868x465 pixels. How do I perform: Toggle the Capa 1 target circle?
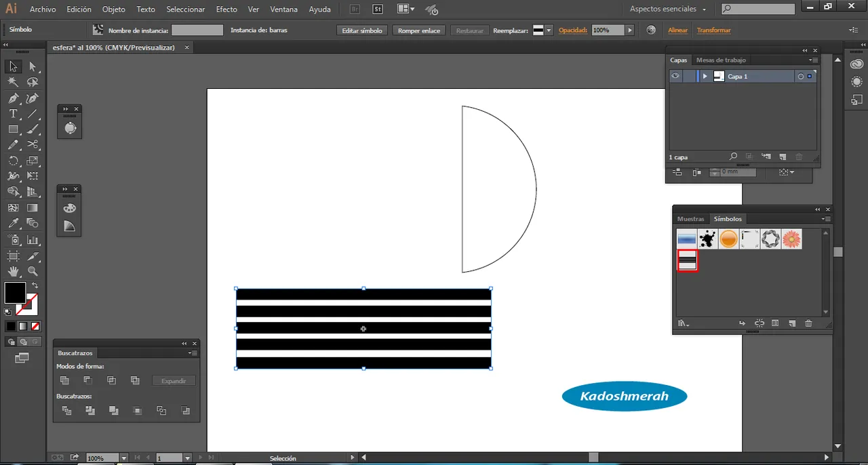point(800,77)
